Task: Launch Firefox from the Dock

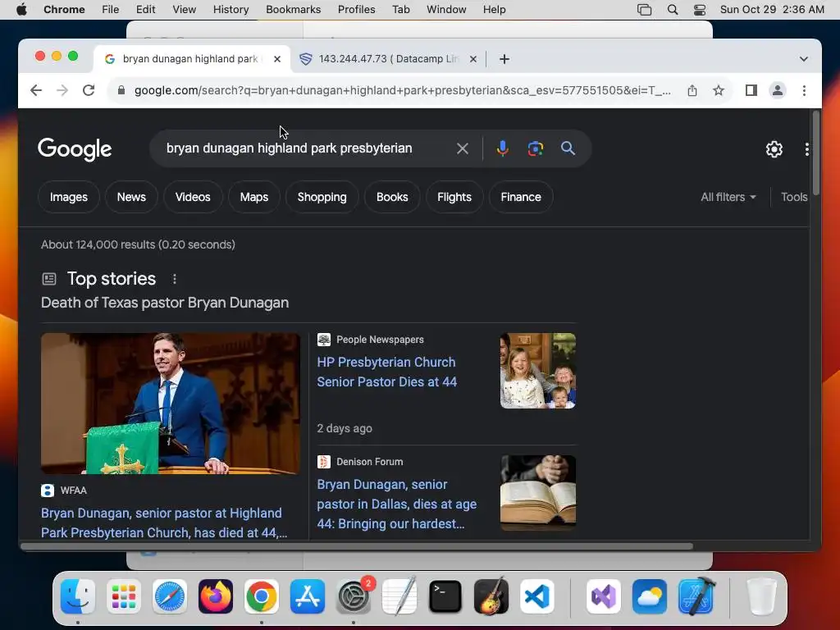Action: pyautogui.click(x=216, y=596)
